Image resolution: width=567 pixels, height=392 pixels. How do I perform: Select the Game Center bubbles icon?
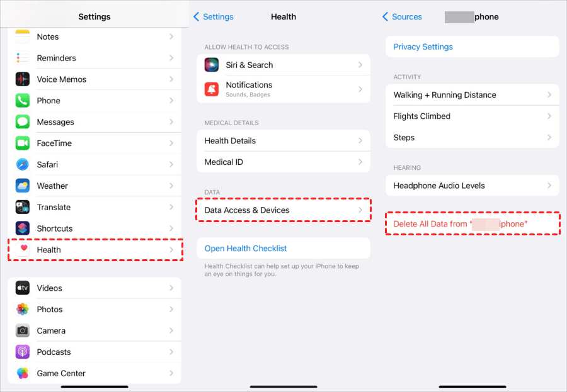tap(23, 373)
